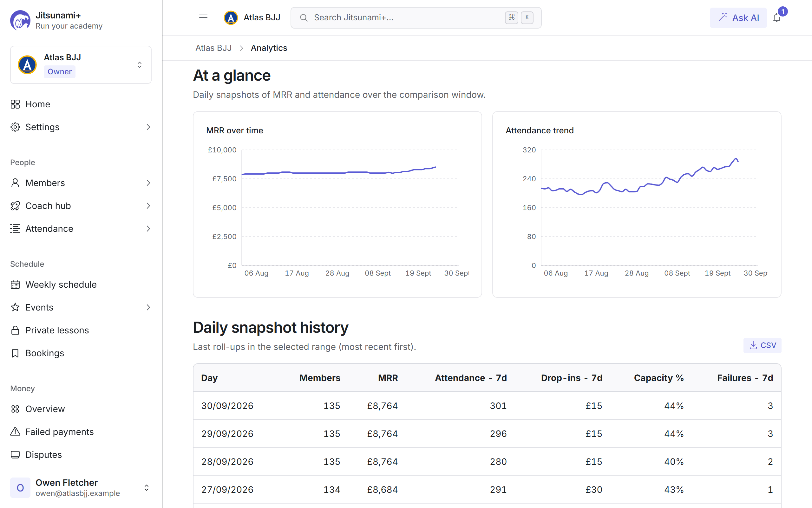This screenshot has height=508, width=812.
Task: Open the Atlas BJJ academy switcher
Action: [81, 64]
